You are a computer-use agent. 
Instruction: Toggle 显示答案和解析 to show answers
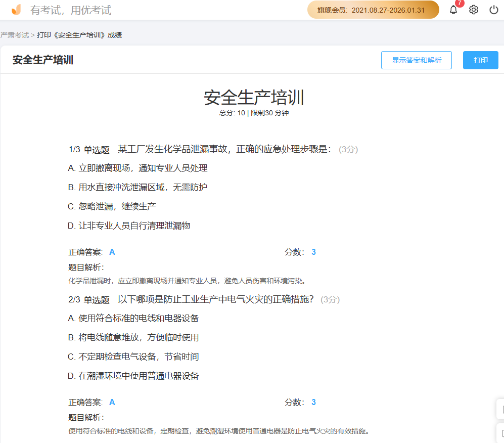point(416,60)
